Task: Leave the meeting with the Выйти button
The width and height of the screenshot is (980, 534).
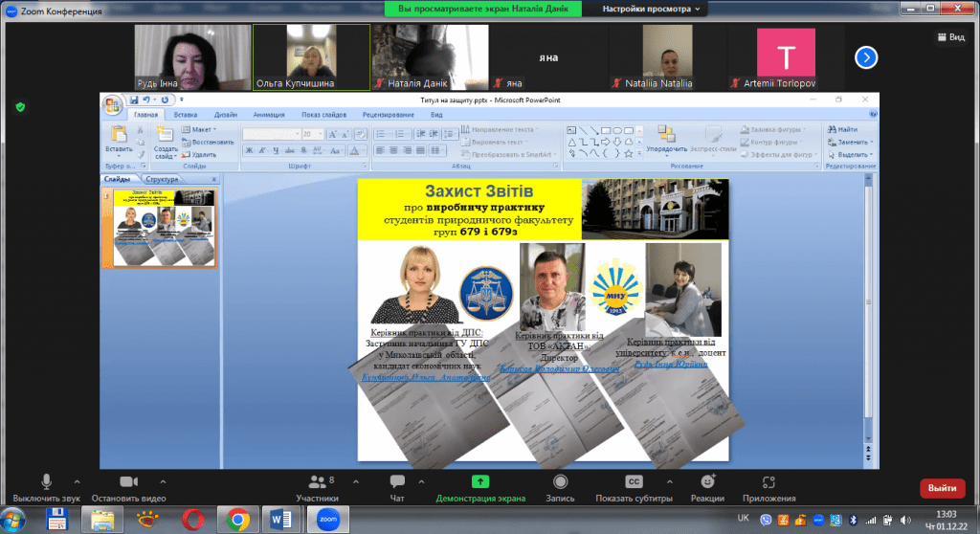Action: coord(942,488)
